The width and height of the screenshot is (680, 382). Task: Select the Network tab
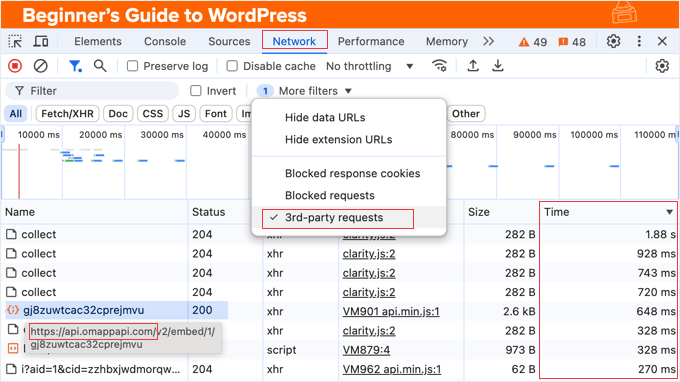tap(294, 42)
